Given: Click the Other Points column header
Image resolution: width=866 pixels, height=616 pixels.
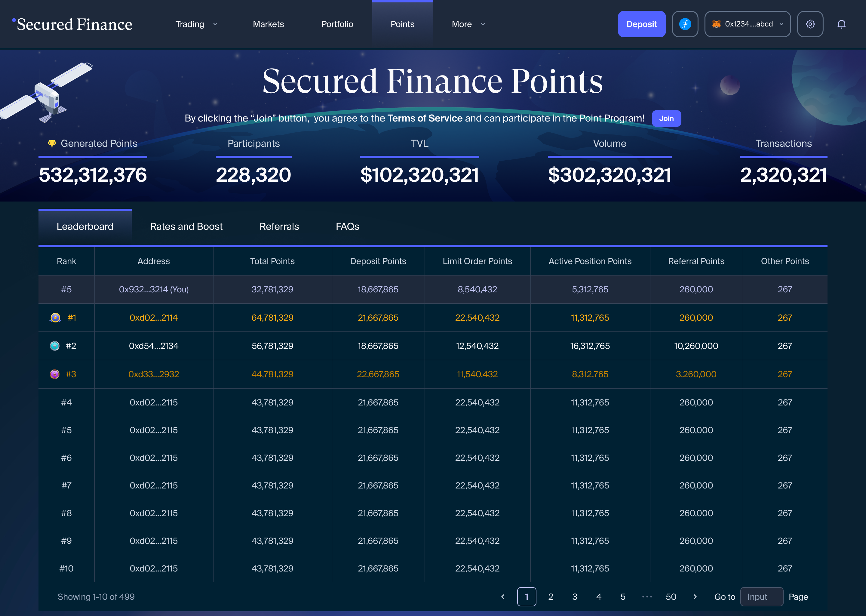Looking at the screenshot, I should click(x=785, y=261).
